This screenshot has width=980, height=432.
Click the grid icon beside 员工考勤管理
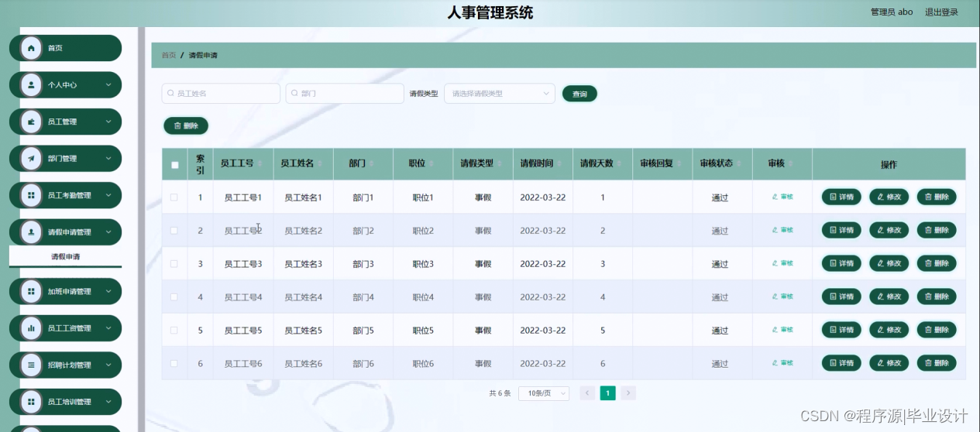coord(31,195)
